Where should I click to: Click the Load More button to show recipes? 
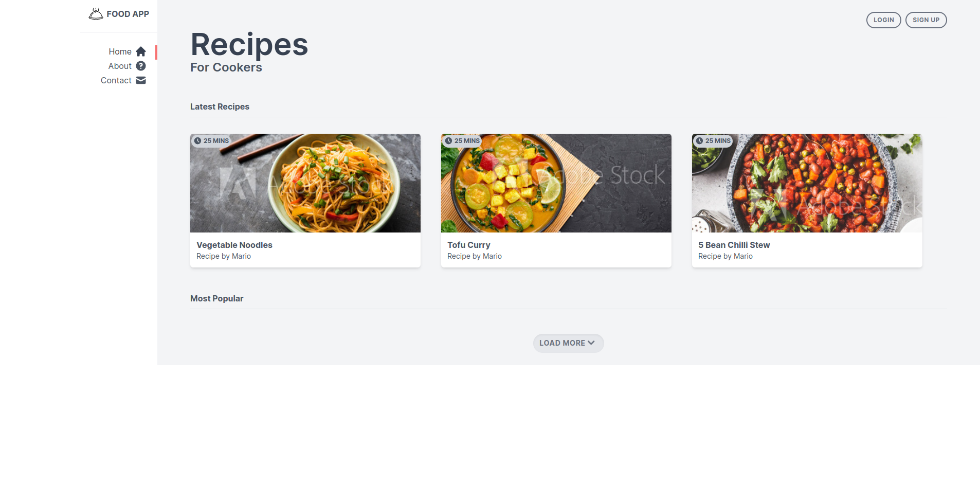coord(568,343)
